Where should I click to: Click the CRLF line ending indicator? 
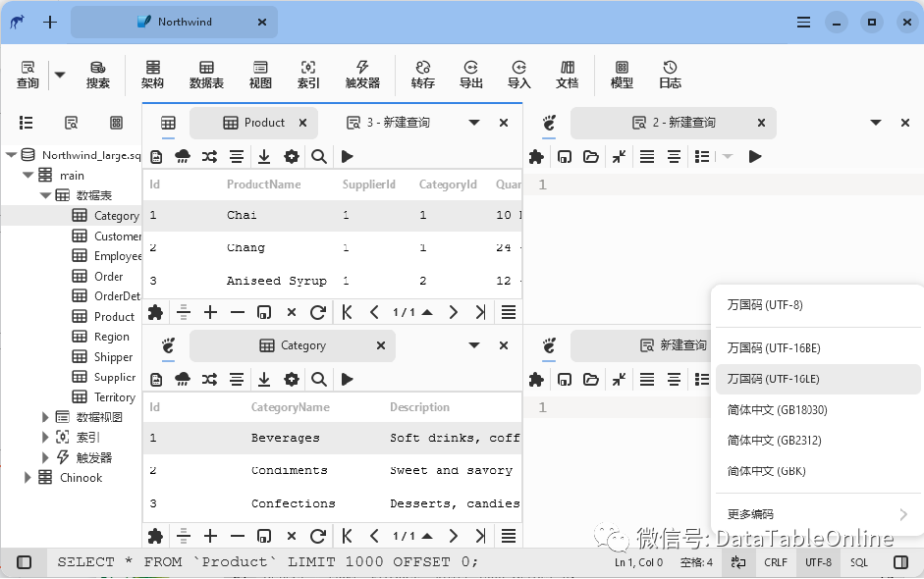[776, 562]
